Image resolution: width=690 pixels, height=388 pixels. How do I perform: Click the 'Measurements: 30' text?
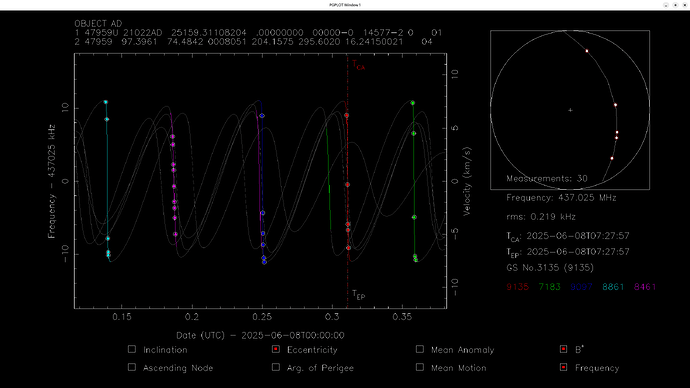pyautogui.click(x=547, y=179)
